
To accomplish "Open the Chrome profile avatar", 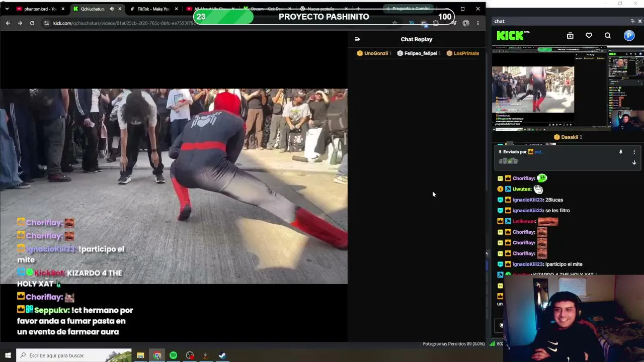I will [x=465, y=23].
